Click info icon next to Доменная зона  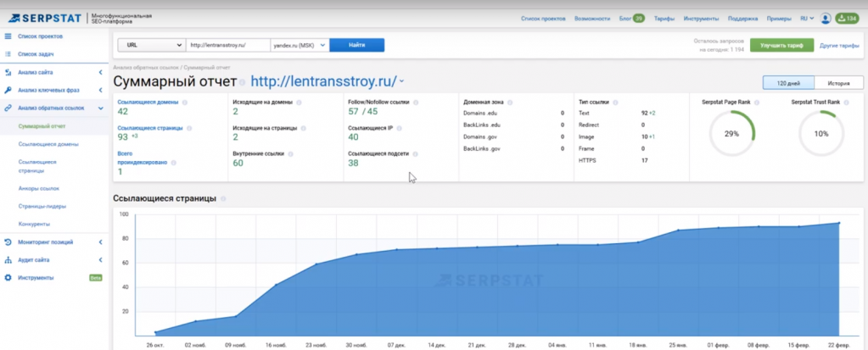[510, 103]
